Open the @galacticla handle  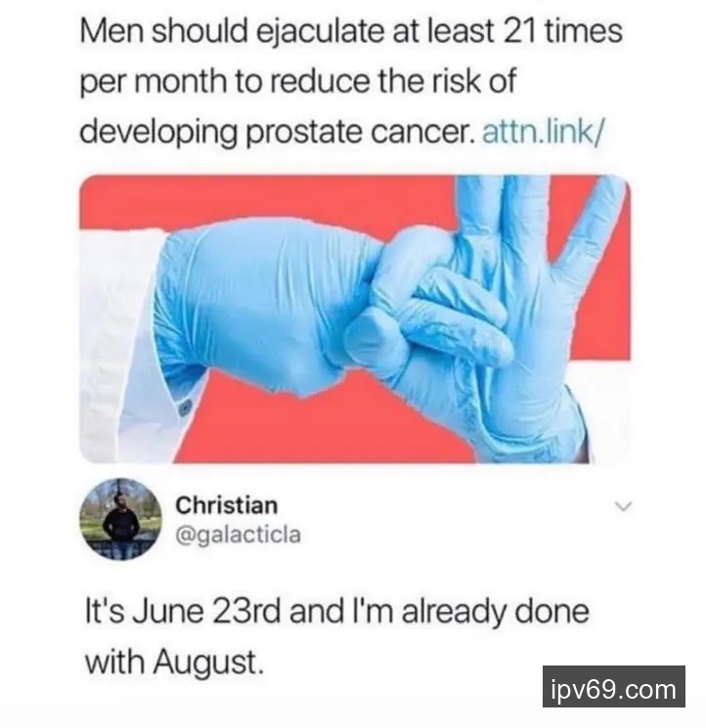(239, 535)
